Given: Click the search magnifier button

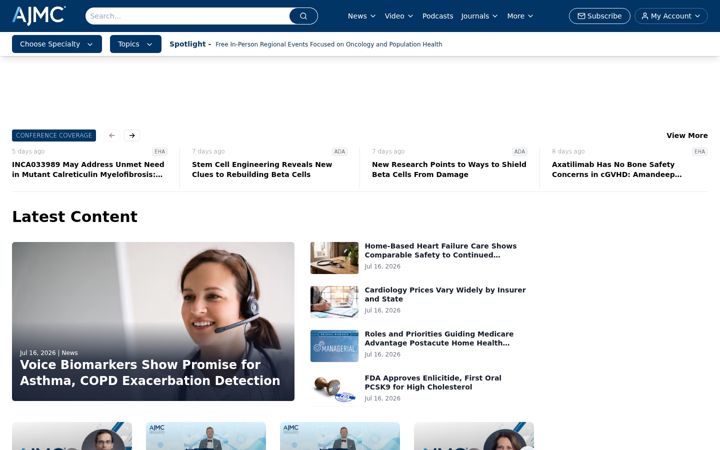Looking at the screenshot, I should coord(304,16).
